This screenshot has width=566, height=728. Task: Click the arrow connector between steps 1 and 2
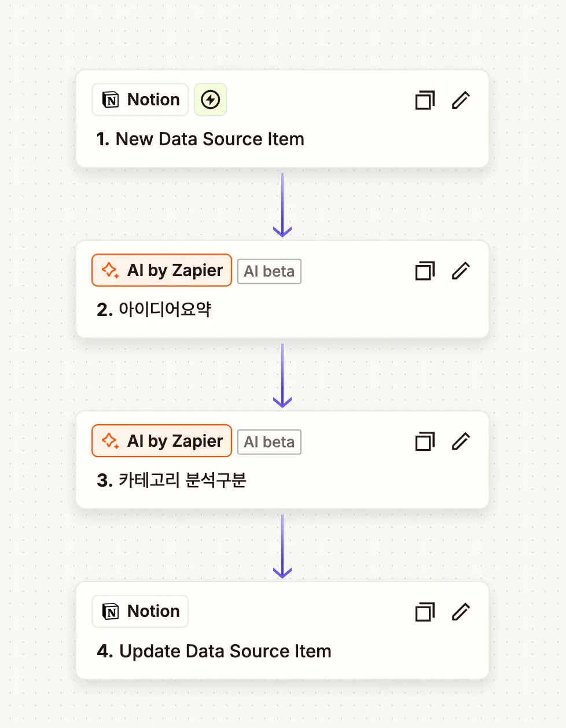(x=282, y=204)
